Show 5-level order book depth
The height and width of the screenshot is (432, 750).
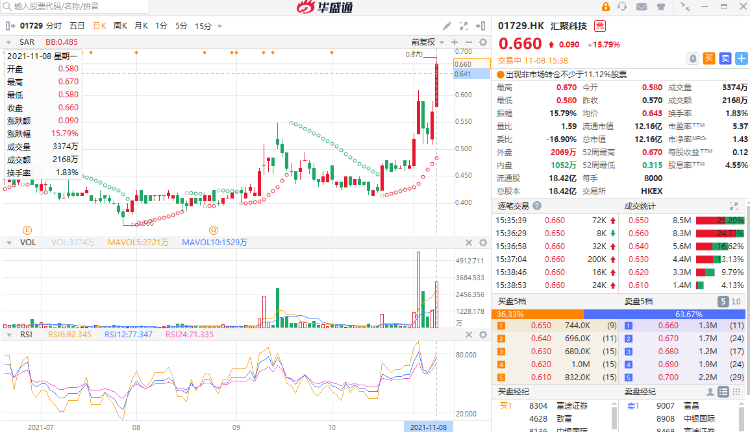click(723, 301)
